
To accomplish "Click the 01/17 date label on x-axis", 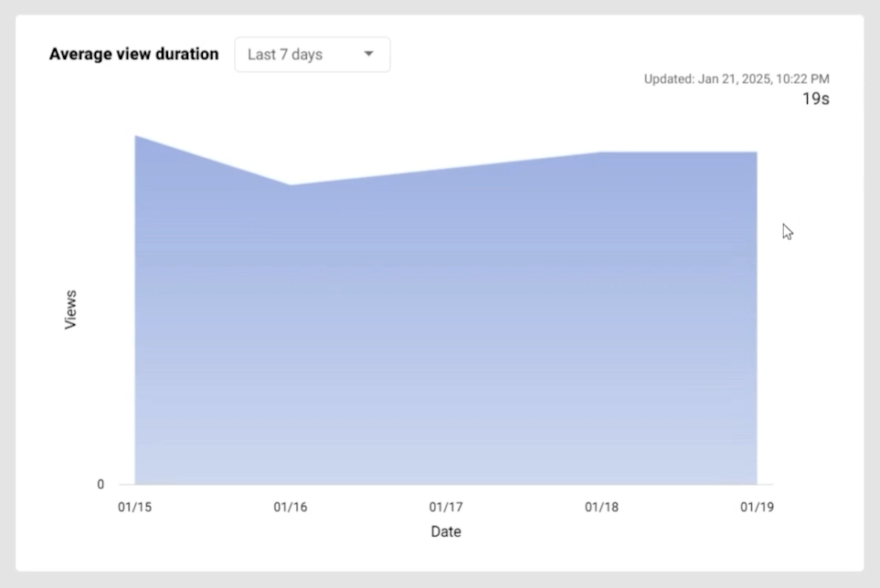I will pos(446,508).
